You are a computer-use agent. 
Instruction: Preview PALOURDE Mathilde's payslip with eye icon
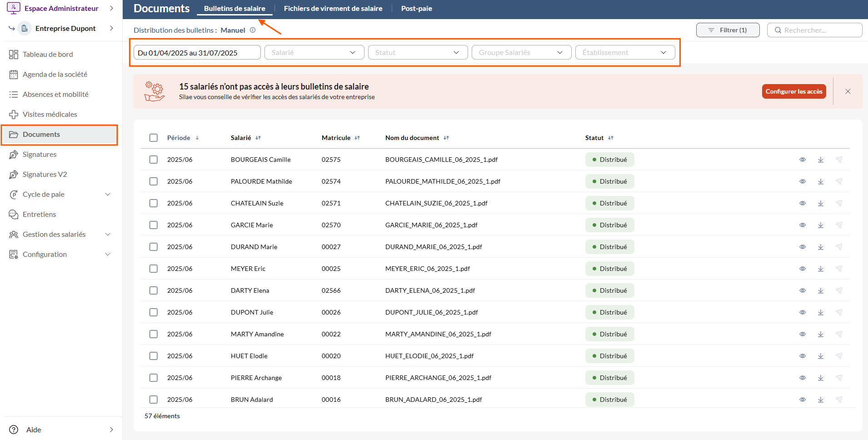(803, 181)
